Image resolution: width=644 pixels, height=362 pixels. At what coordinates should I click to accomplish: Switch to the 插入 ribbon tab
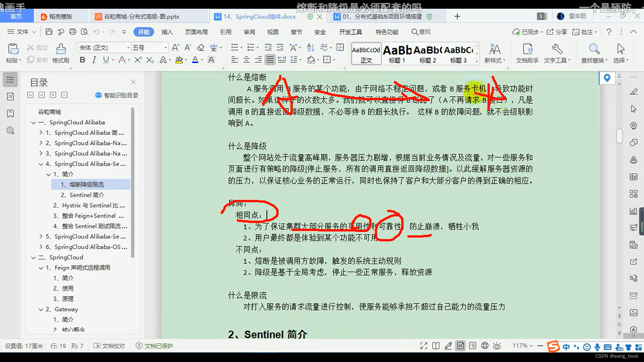167,32
